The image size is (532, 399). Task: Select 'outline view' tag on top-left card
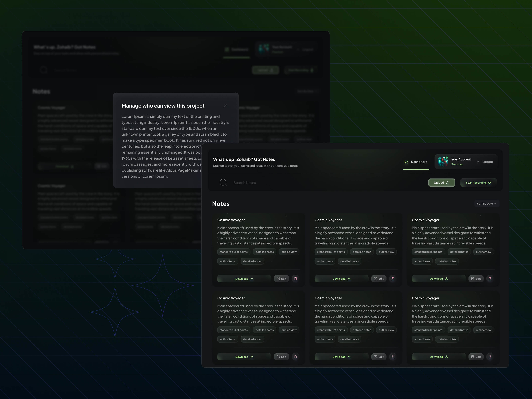point(289,252)
